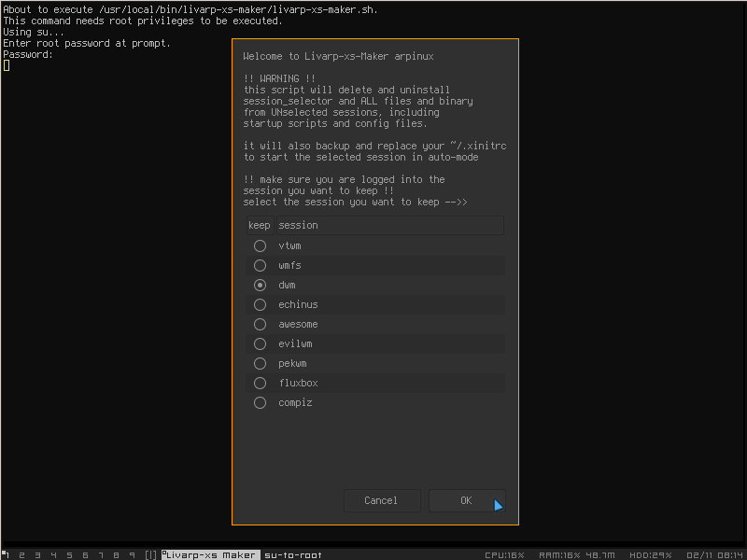Viewport: 747px width, 560px height.
Task: Select the echinus session radio button
Action: coord(260,304)
